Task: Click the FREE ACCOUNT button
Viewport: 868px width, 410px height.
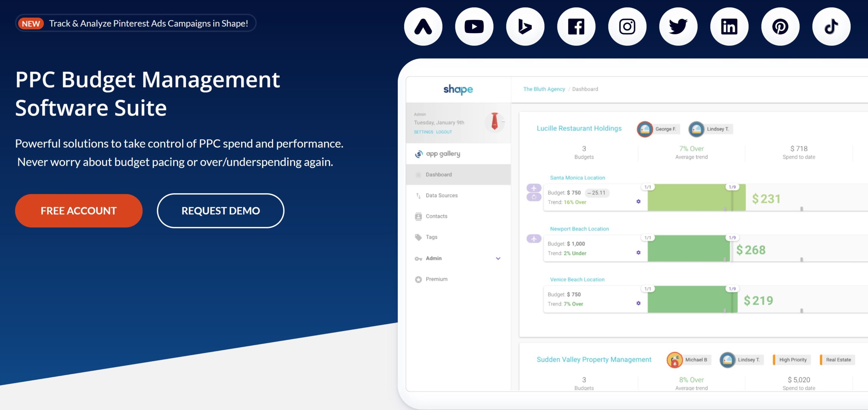Action: (79, 211)
